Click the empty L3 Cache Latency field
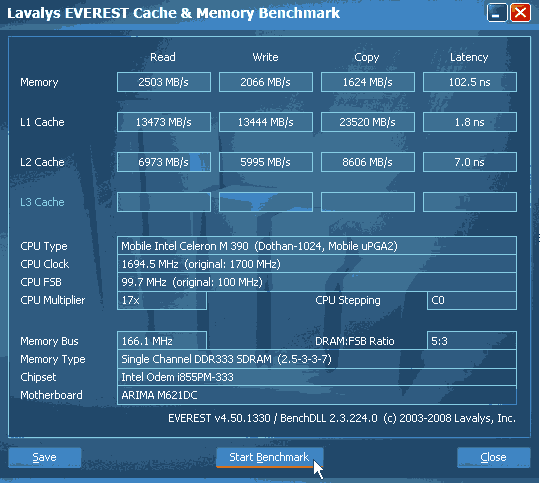 [470, 202]
